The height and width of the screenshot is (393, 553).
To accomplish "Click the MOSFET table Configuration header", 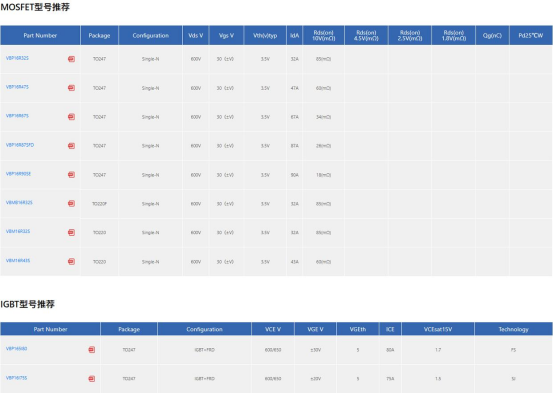I will (x=151, y=35).
